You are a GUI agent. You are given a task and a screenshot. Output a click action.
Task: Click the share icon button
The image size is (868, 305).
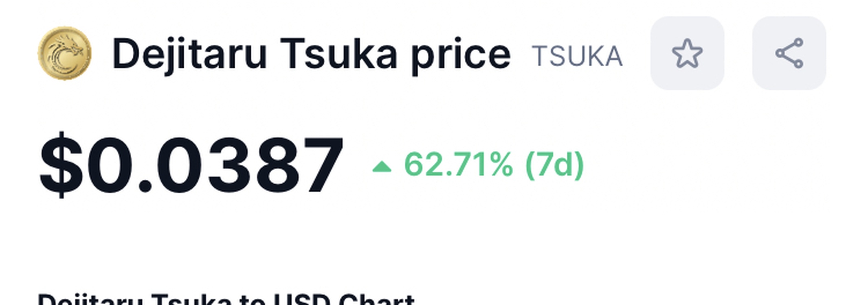(789, 53)
